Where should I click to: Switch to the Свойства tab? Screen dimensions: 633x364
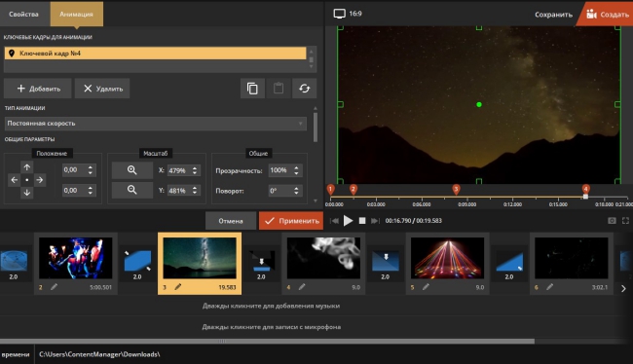(23, 15)
